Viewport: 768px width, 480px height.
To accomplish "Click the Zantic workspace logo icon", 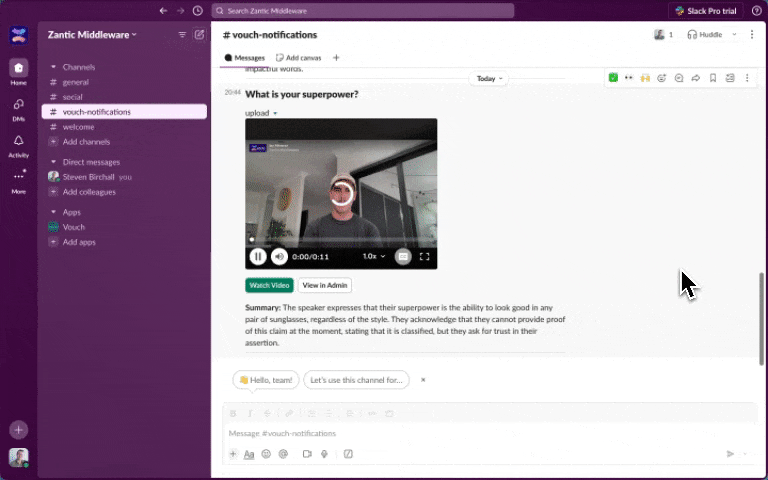I will click(x=19, y=35).
